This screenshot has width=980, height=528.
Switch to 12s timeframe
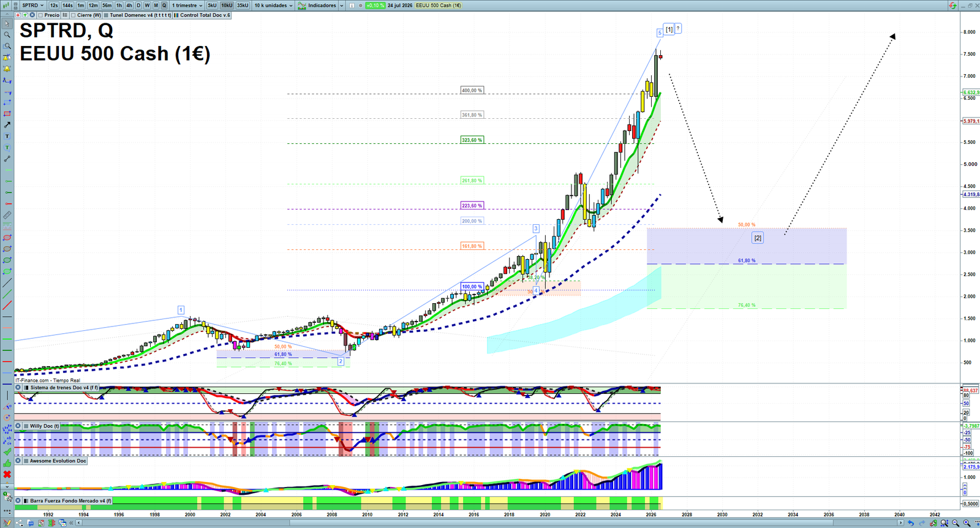click(54, 6)
